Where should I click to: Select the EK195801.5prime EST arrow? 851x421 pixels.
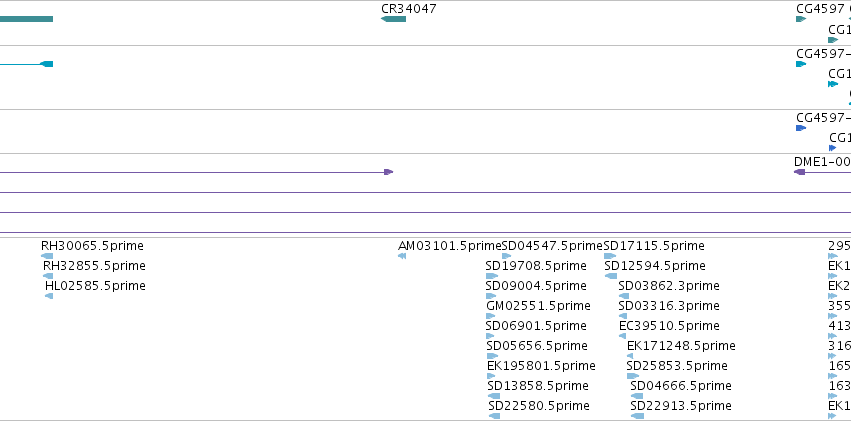click(x=491, y=376)
